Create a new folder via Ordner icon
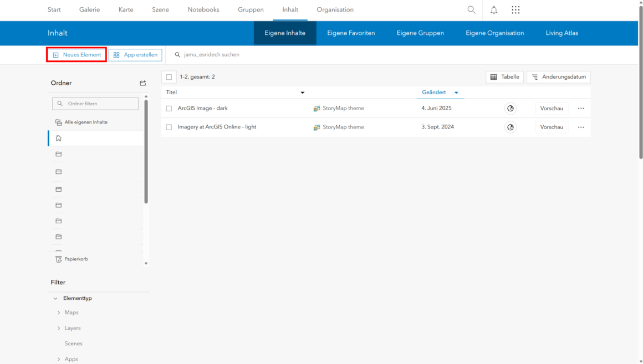The image size is (643, 364). click(x=142, y=83)
